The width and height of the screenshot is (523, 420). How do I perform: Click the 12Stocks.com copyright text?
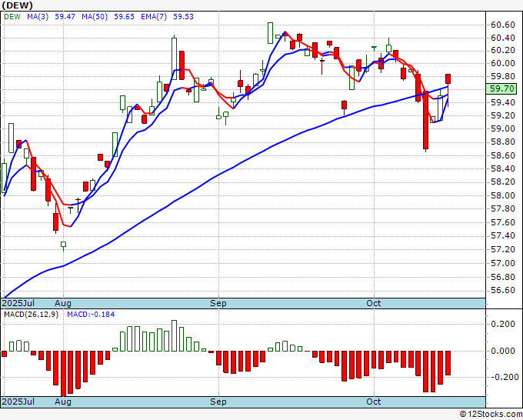[491, 414]
